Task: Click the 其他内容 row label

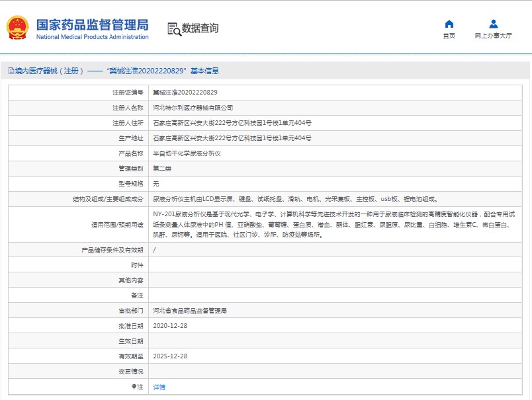Action: tap(131, 280)
